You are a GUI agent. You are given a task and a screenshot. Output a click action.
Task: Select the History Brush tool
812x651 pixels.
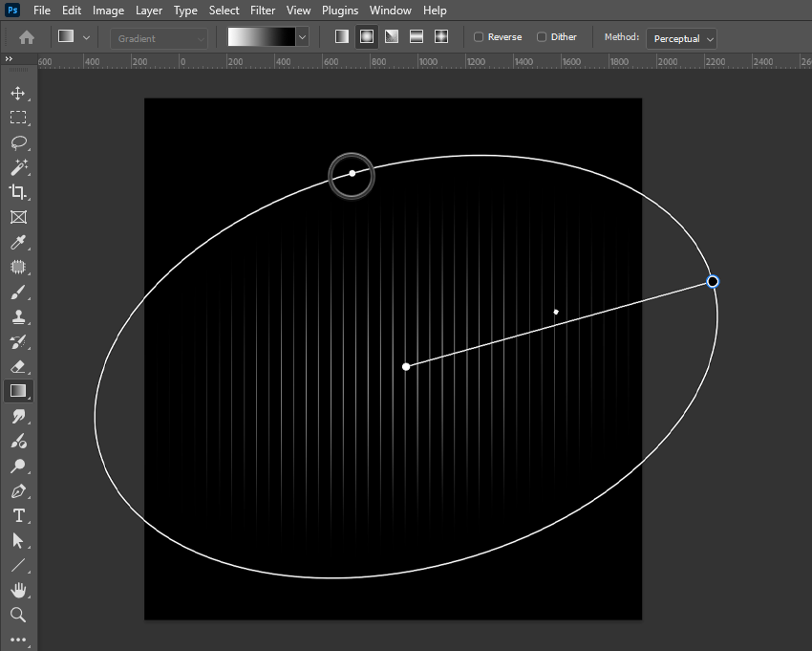18,341
